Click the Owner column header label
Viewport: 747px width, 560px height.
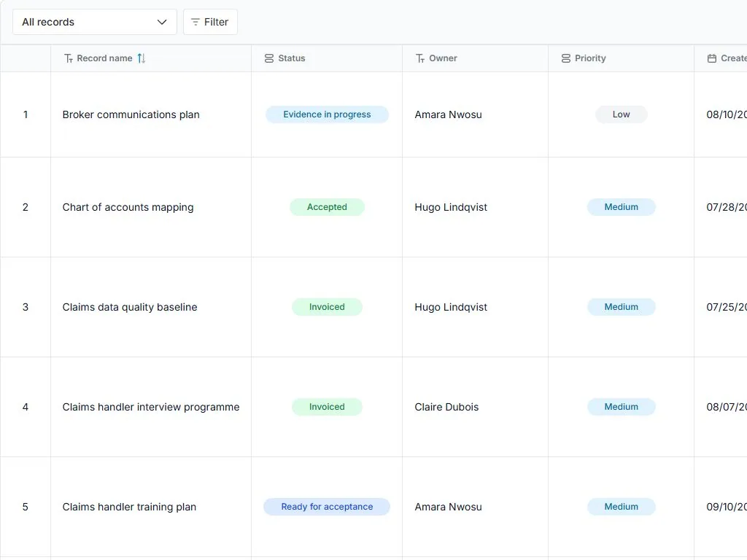click(x=443, y=58)
